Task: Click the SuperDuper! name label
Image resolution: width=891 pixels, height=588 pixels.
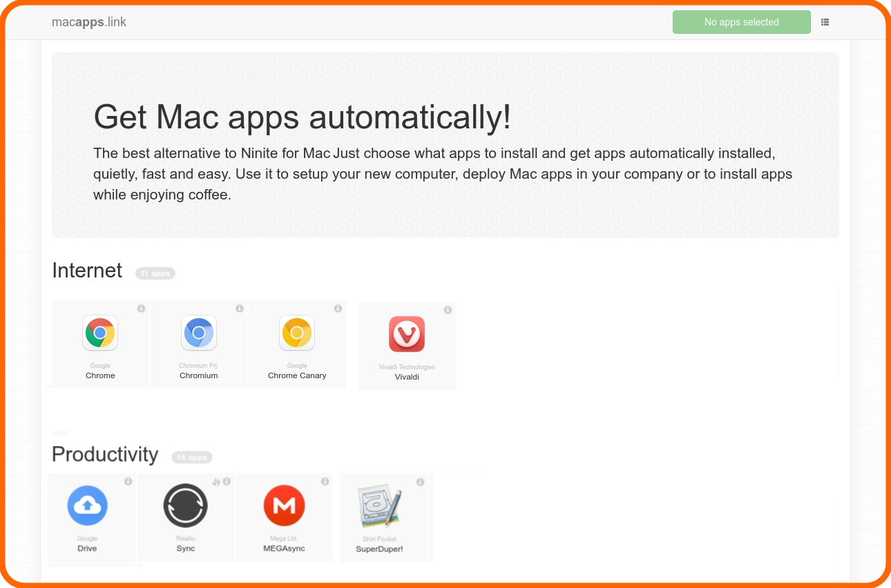Action: click(x=379, y=549)
